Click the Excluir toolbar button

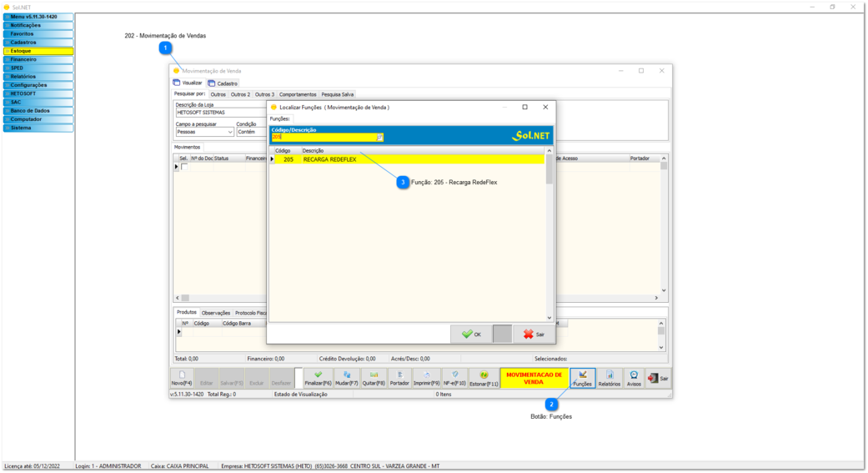(x=256, y=378)
